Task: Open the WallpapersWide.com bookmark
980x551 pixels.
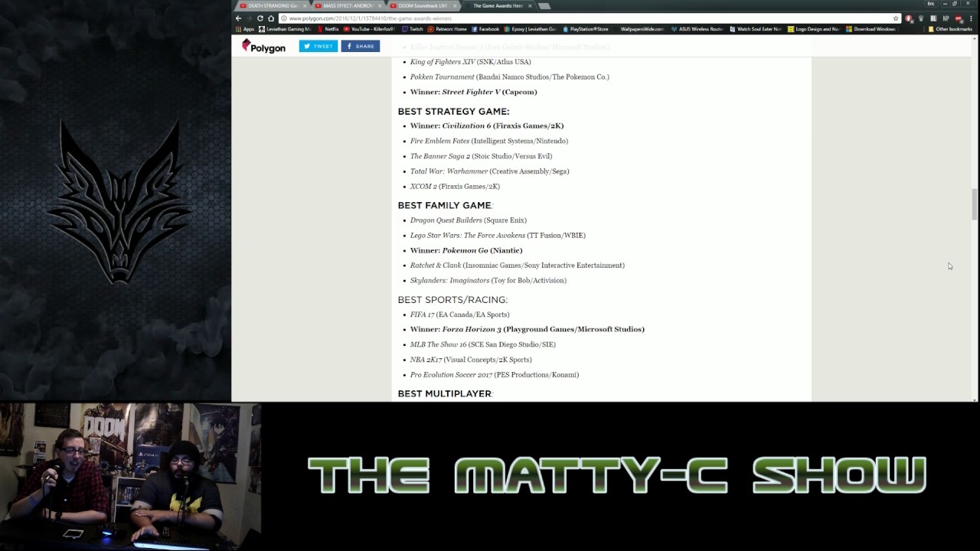Action: click(639, 29)
